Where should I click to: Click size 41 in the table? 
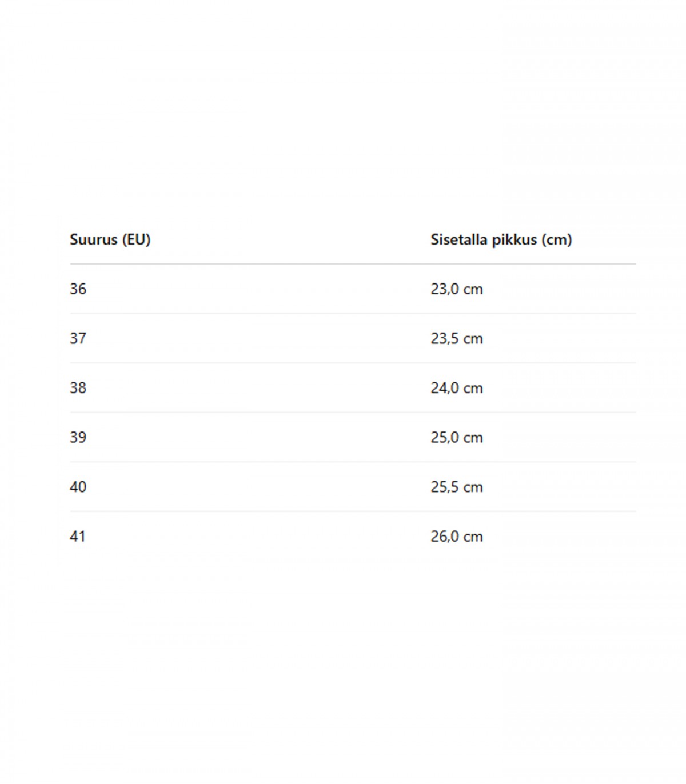(78, 537)
